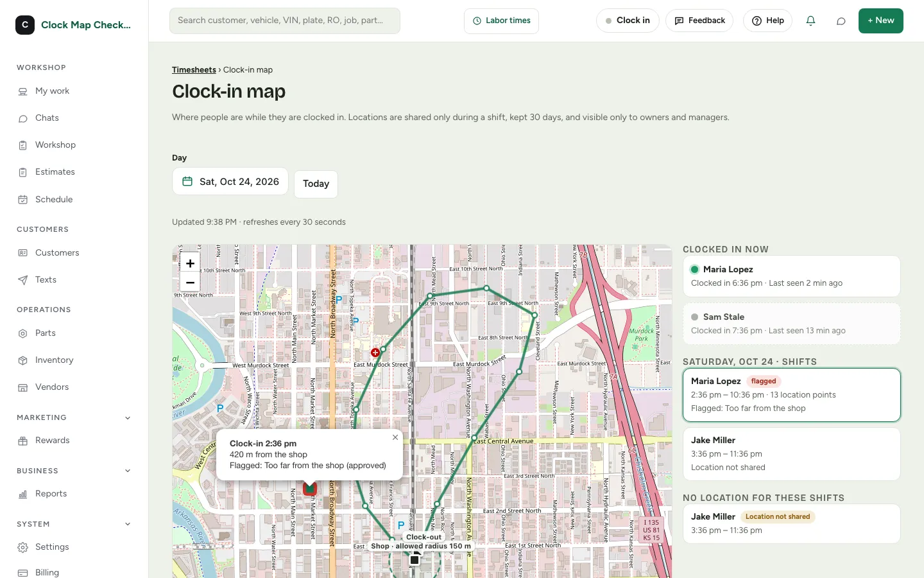924x578 pixels.
Task: Click the Location not shared badge
Action: pyautogui.click(x=778, y=517)
